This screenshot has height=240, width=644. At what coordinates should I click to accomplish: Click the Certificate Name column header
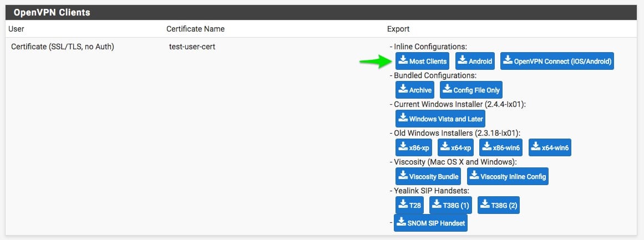tap(195, 29)
